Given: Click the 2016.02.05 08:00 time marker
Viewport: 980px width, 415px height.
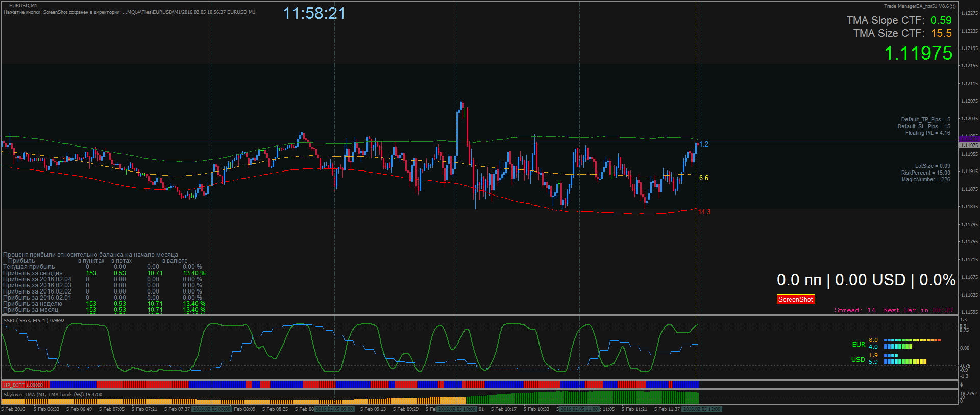Looking at the screenshot, I should [x=212, y=409].
